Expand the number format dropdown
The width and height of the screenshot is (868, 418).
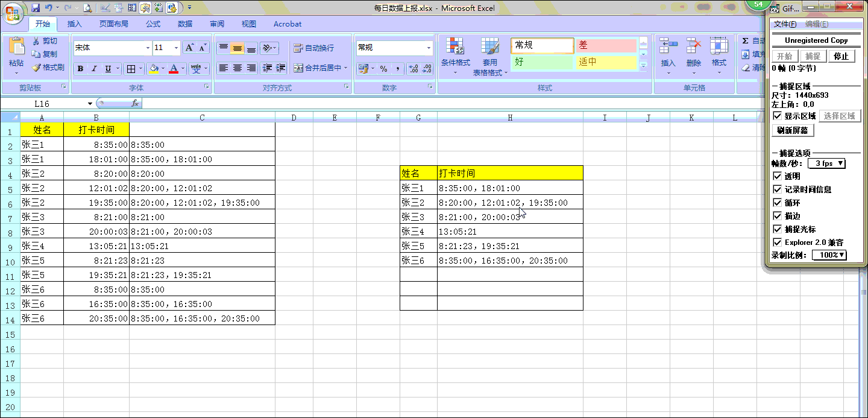point(429,48)
